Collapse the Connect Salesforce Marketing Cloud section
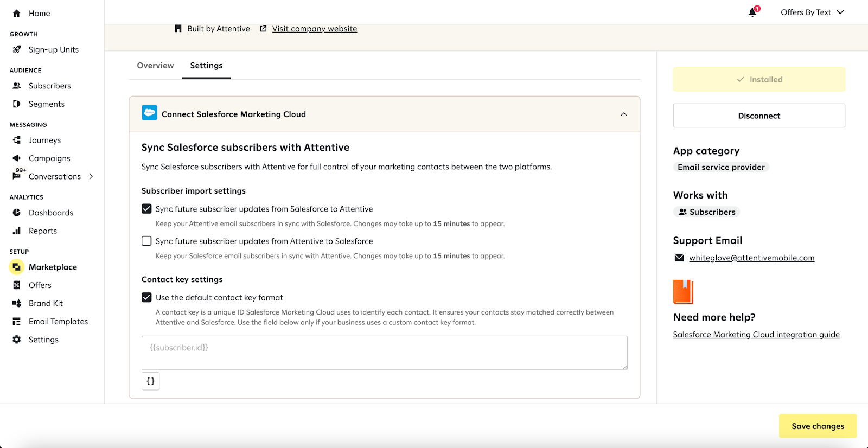Viewport: 868px width, 448px height. [x=623, y=114]
